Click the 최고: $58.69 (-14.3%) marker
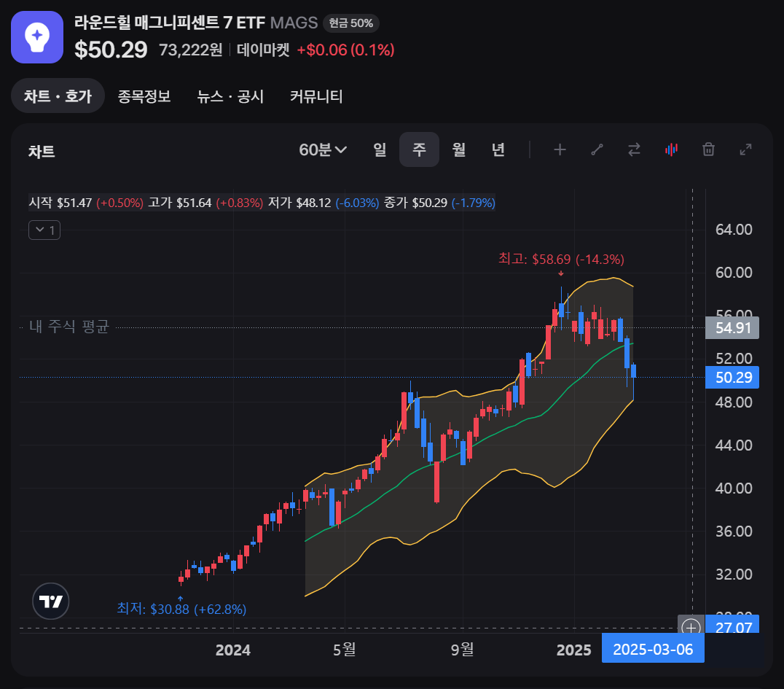 [x=561, y=259]
